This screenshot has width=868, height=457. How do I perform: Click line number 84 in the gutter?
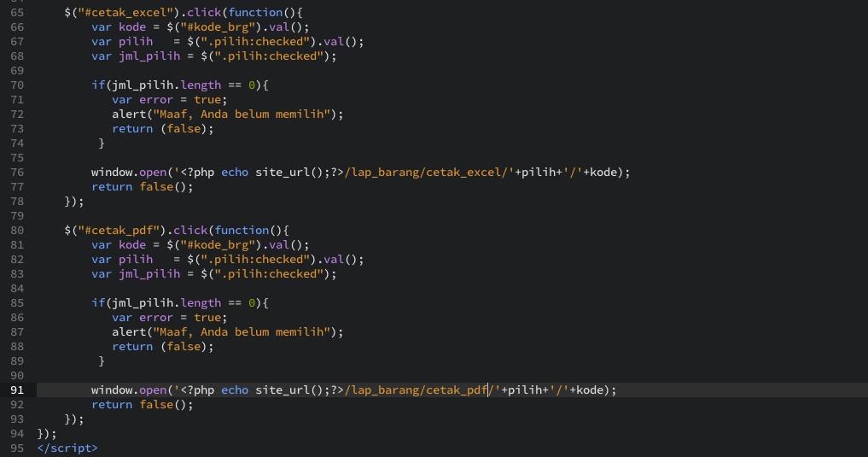pos(17,288)
